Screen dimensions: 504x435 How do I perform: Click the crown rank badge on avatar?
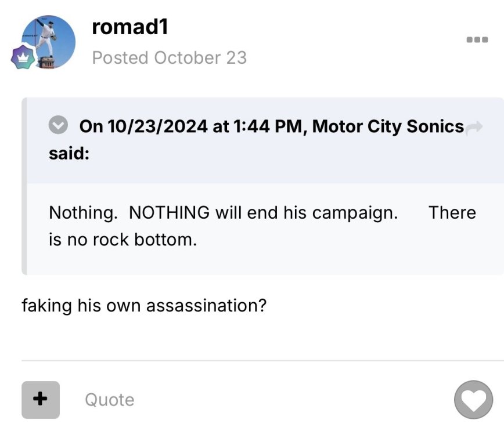click(x=24, y=58)
